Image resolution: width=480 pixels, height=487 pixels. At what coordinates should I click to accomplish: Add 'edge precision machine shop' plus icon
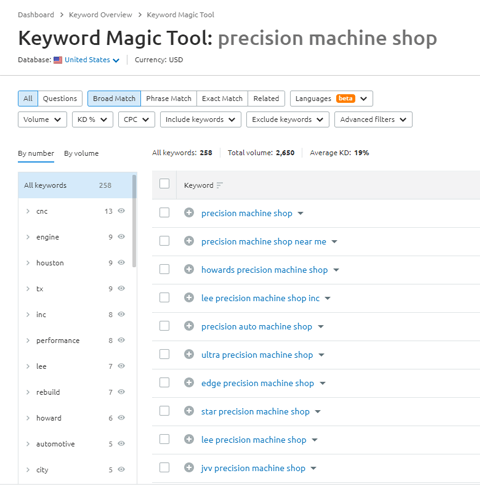189,382
